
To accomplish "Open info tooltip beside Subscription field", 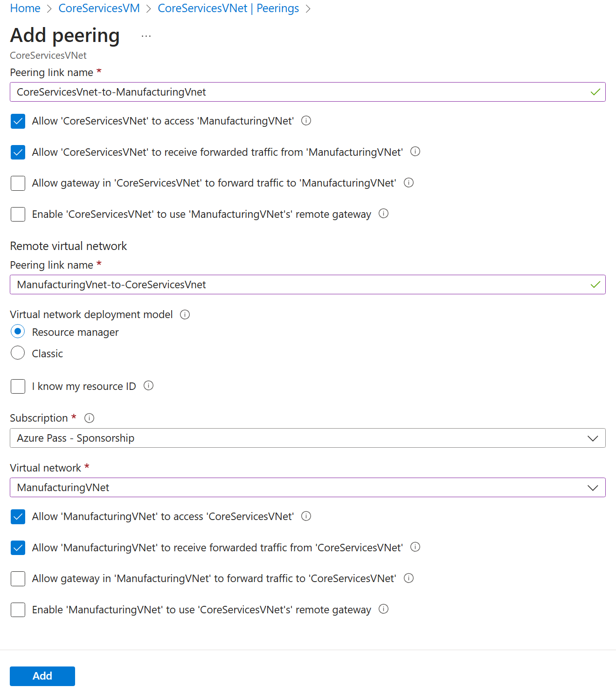I will tap(89, 418).
